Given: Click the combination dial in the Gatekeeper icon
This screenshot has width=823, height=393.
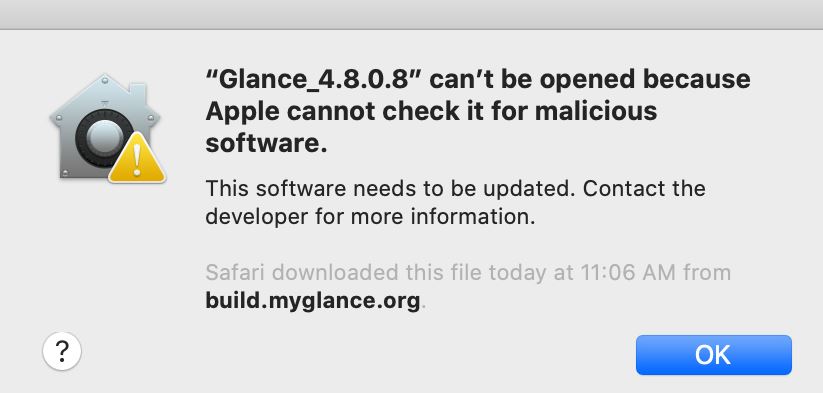Looking at the screenshot, I should (x=103, y=137).
